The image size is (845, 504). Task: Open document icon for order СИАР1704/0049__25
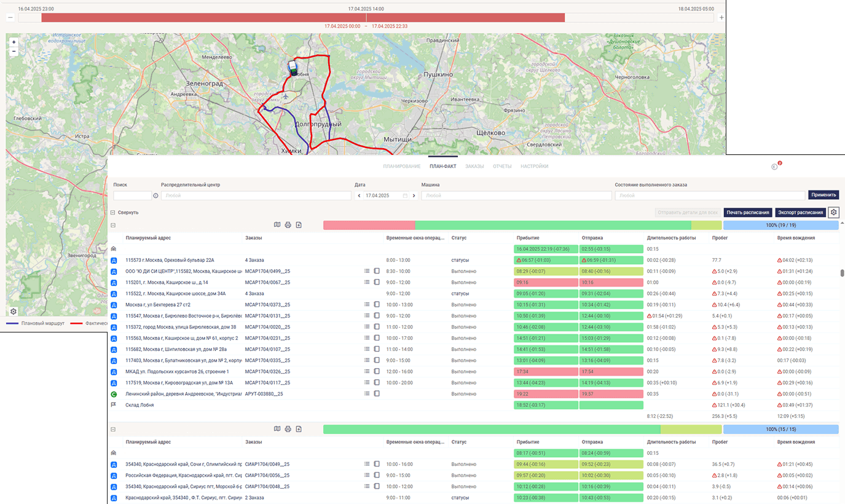pyautogui.click(x=377, y=464)
